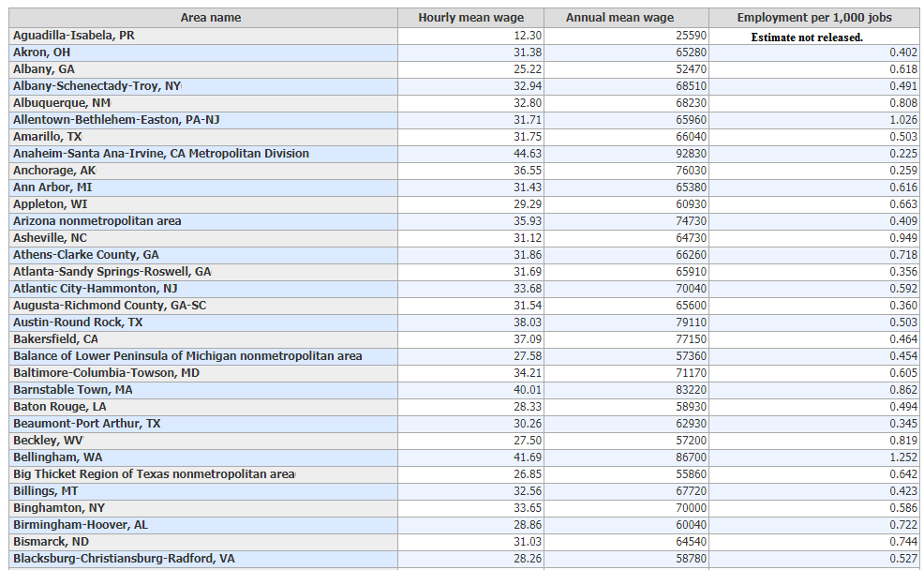
Task: Click 'Beaumont-Port Arthur, TX' area name
Action: click(86, 424)
